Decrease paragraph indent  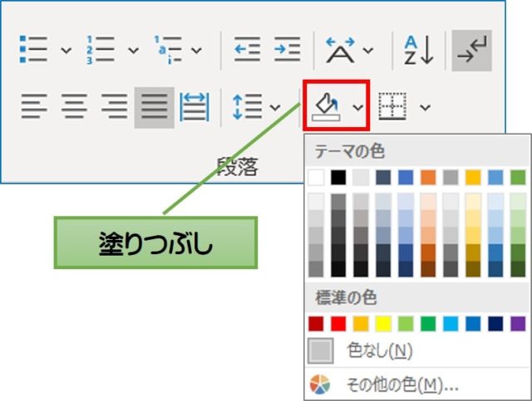coord(248,50)
